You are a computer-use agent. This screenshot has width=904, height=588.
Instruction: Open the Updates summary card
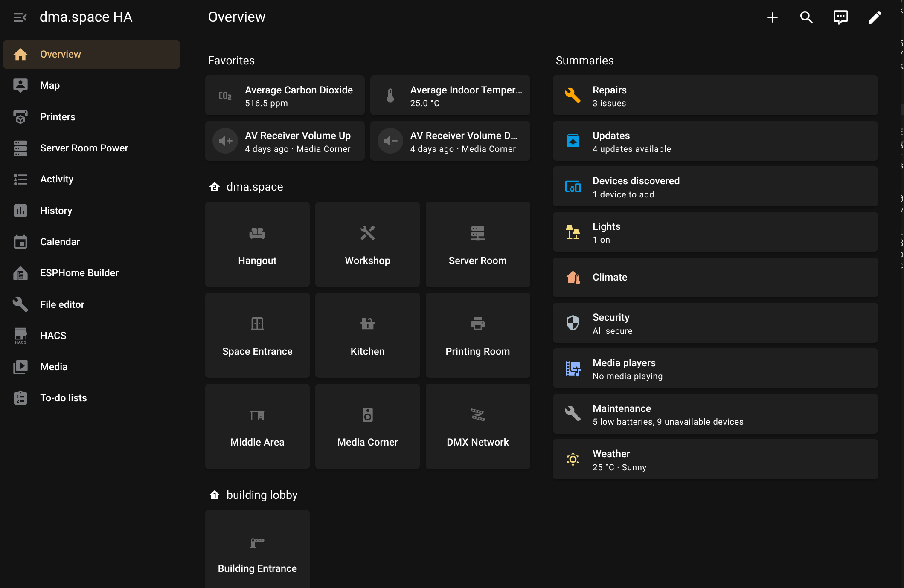(x=715, y=141)
